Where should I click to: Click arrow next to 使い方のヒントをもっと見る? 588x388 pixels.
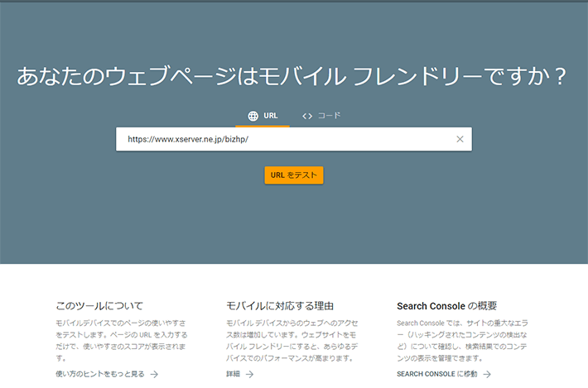(154, 374)
